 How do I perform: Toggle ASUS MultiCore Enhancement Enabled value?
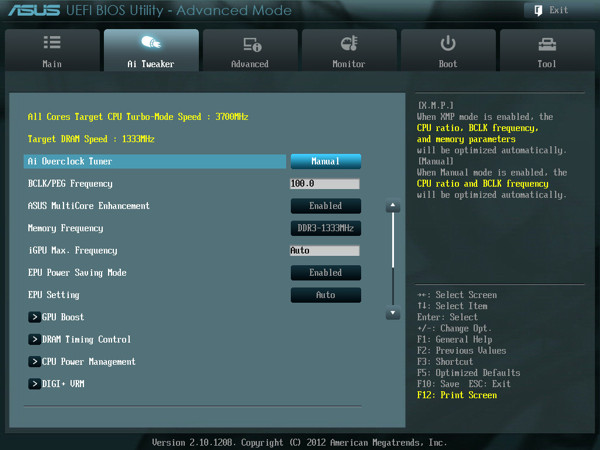326,206
